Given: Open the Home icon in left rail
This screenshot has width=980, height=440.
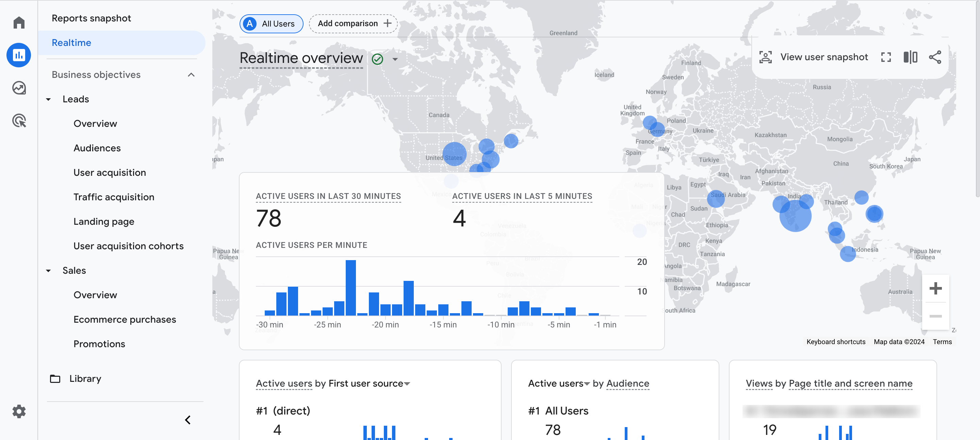Looking at the screenshot, I should pos(19,22).
